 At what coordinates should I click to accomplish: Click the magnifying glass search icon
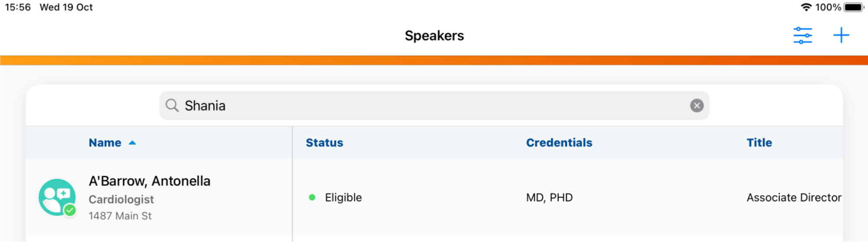tap(172, 106)
